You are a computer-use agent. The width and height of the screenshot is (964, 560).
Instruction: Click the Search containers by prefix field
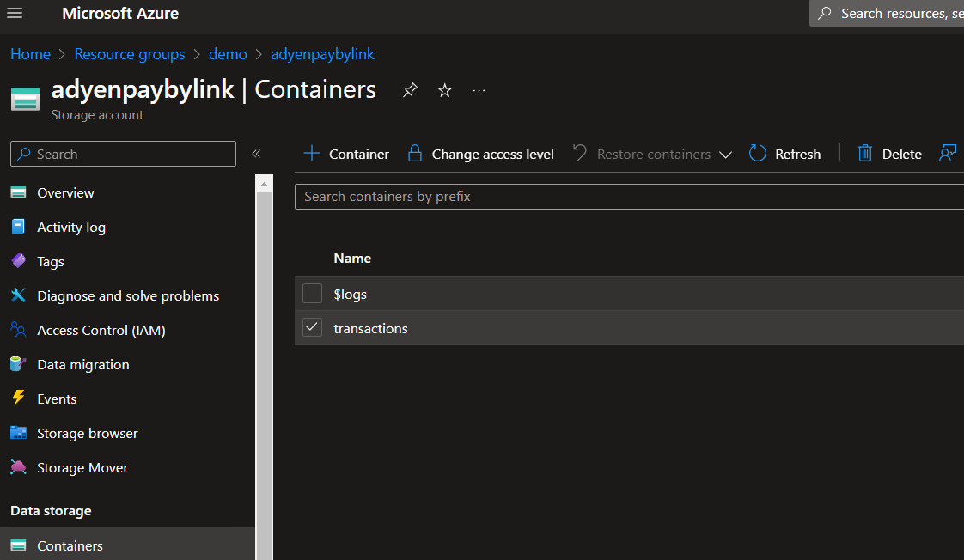click(x=627, y=197)
